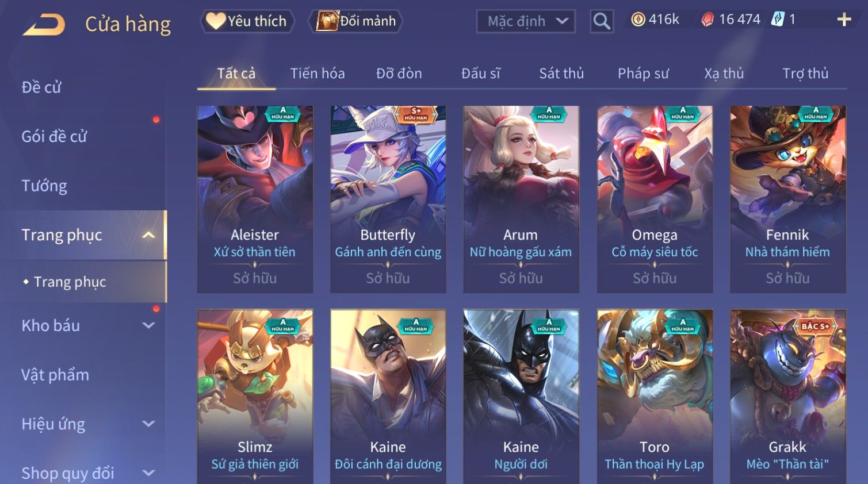Open Yêu thích favorites heart button
Screen dimensions: 868x484
pyautogui.click(x=247, y=21)
